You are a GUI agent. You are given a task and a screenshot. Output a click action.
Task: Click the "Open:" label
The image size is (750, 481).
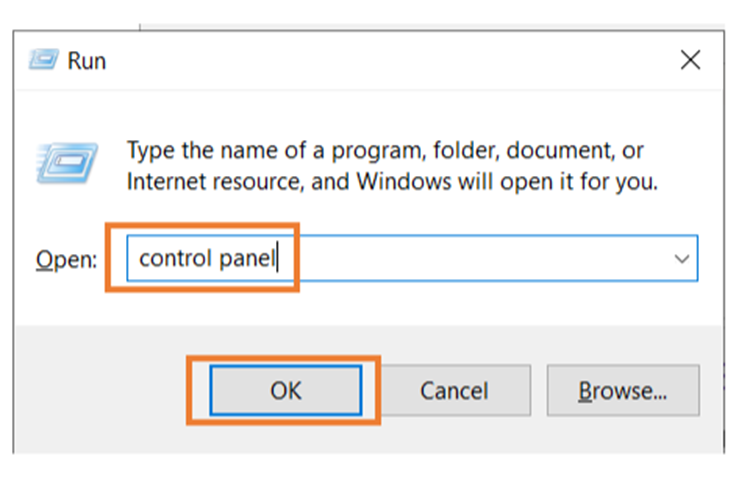66,260
